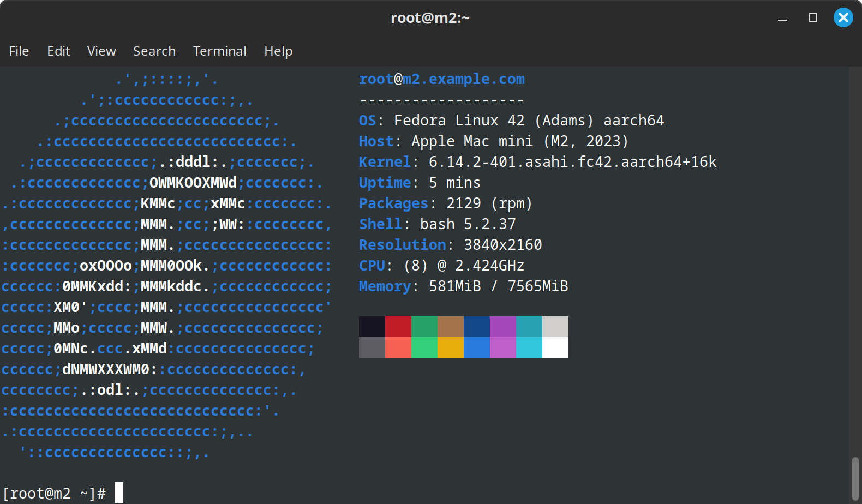Click the Memory 581MiB / 7565MiB line
862x504 pixels.
coord(464,286)
